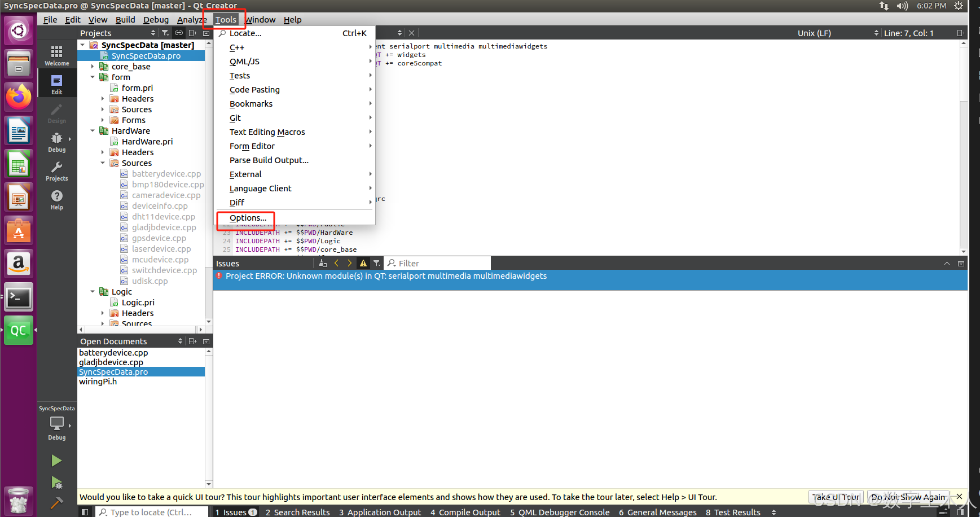Click filter tree icon in Projects panel
The height and width of the screenshot is (517, 980).
click(x=165, y=33)
